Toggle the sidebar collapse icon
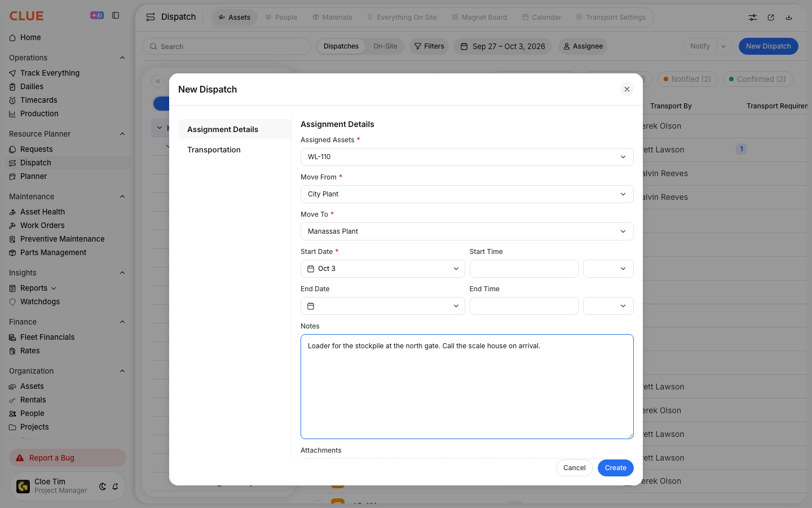Screen dimensions: 812x508 pyautogui.click(x=116, y=15)
